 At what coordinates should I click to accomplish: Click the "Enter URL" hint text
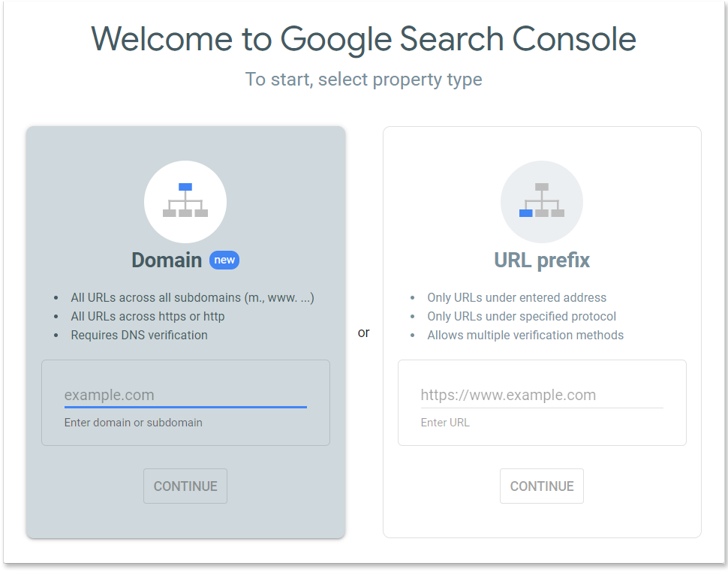click(445, 423)
